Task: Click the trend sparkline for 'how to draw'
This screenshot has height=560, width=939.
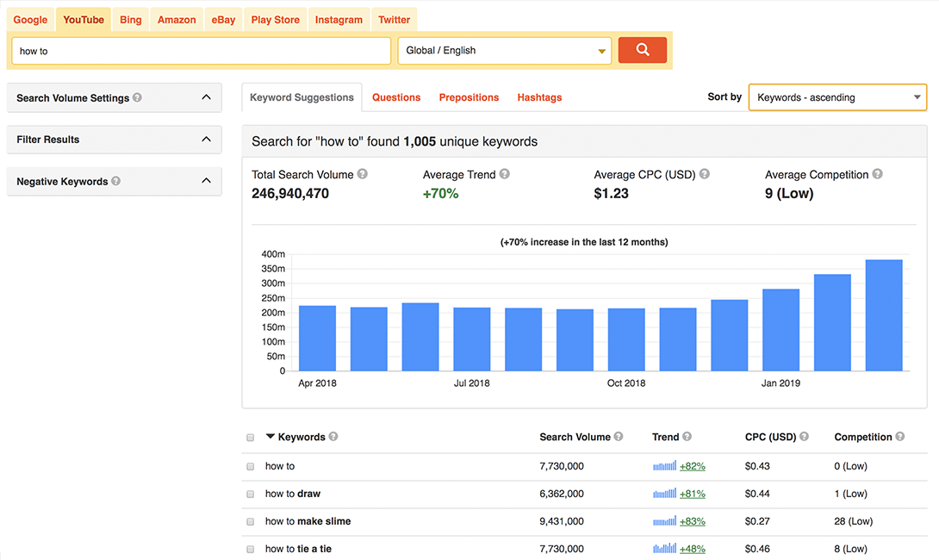Action: (x=663, y=494)
